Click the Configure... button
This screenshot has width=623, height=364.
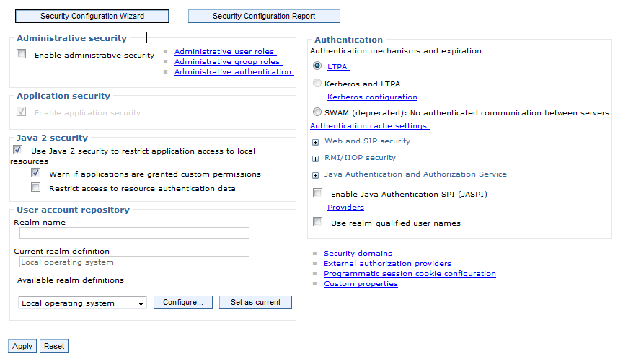click(x=182, y=303)
